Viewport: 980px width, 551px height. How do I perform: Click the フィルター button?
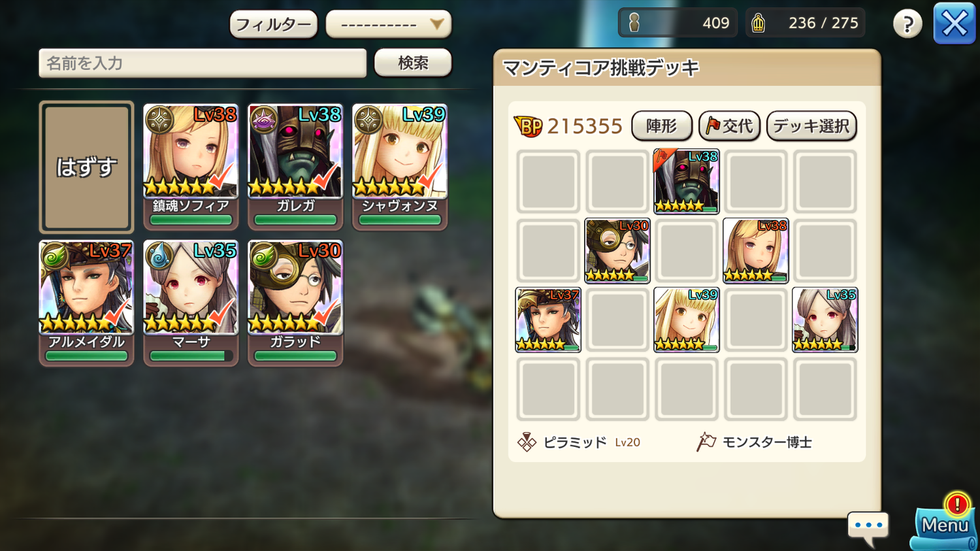point(273,25)
